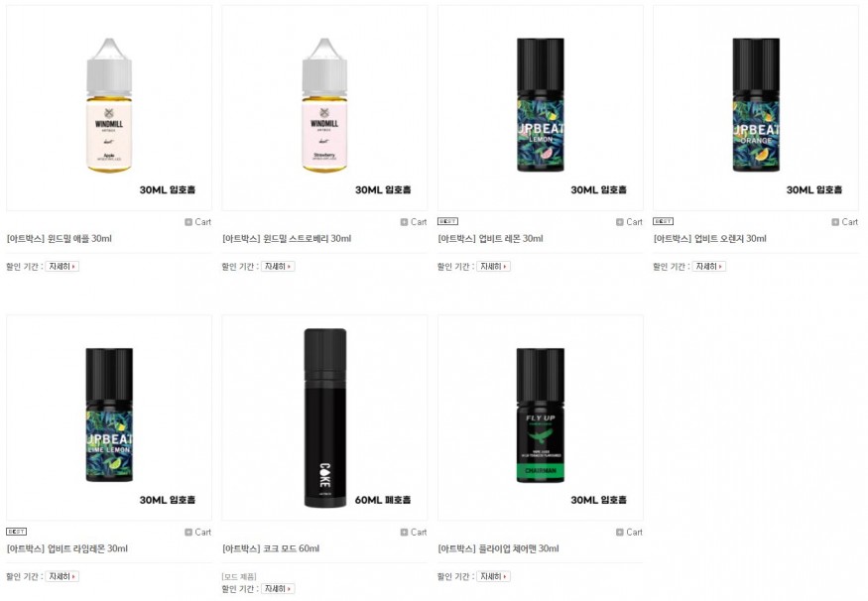Expand 자세히 discount details for Windmill Apple
Image resolution: width=868 pixels, height=601 pixels.
click(62, 266)
